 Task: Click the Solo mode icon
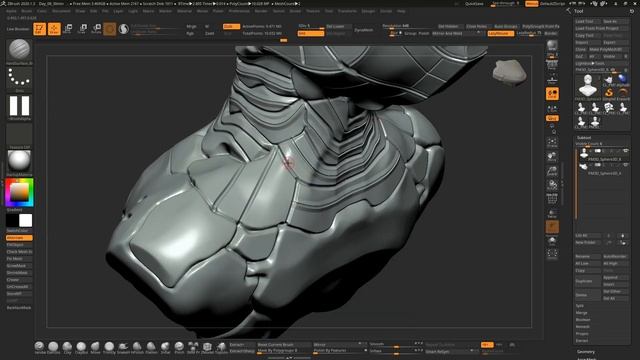552,240
